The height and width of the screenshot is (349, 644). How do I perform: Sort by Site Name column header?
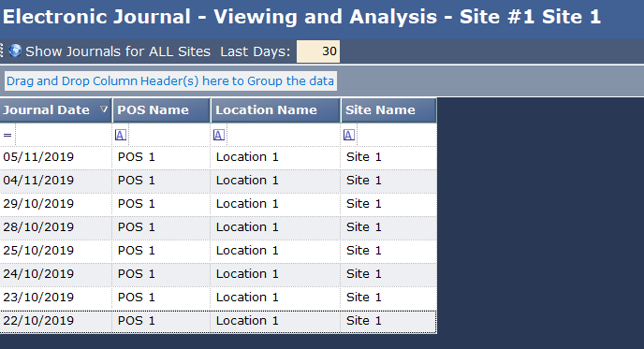point(388,110)
